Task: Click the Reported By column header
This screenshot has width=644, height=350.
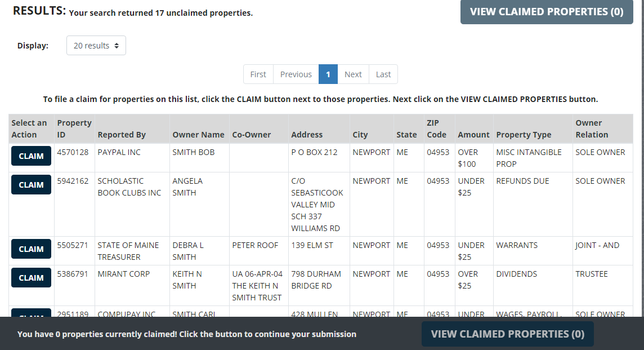Action: 122,135
